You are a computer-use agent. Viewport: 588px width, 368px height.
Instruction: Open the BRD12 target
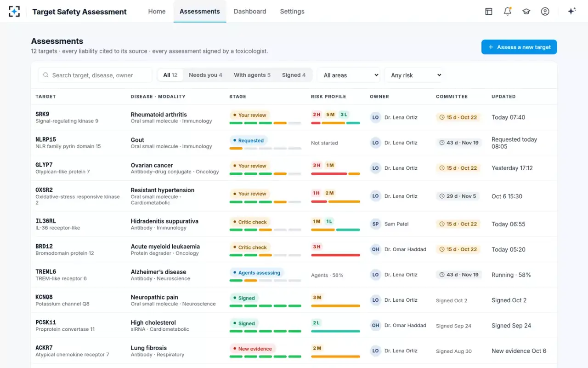click(294, 249)
